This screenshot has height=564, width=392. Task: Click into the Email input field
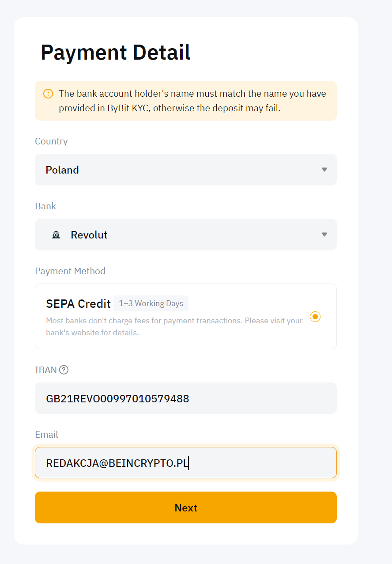(185, 463)
